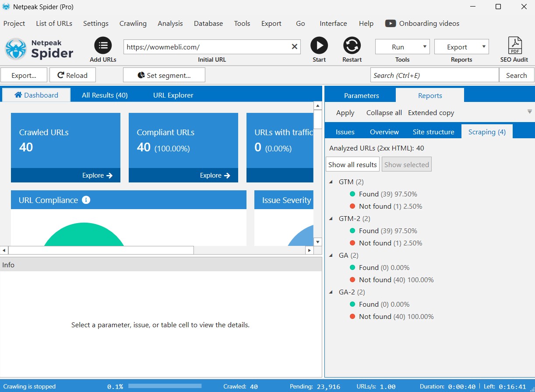Click the Reload button

(73, 75)
